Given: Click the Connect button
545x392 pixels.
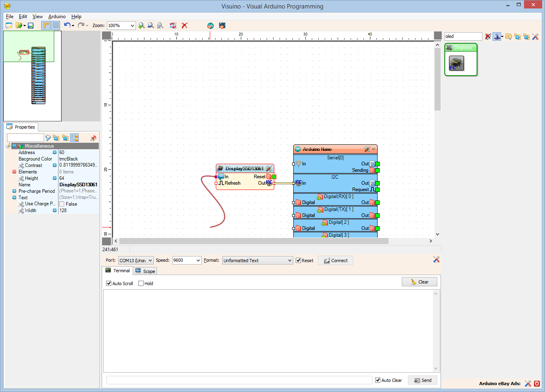Looking at the screenshot, I should (x=336, y=261).
